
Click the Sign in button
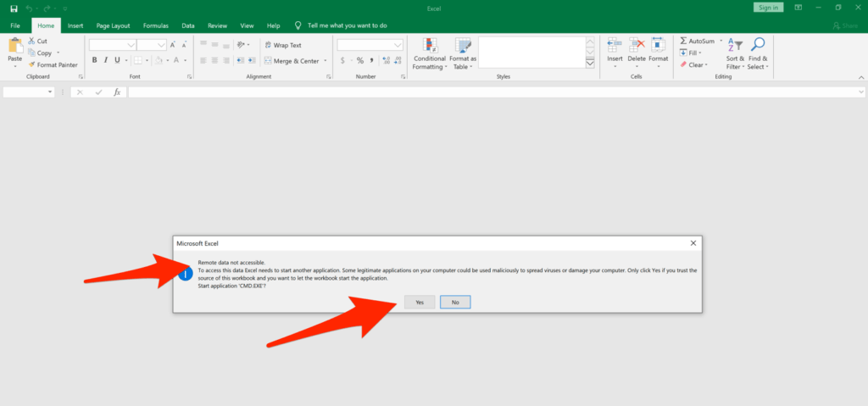coord(768,7)
